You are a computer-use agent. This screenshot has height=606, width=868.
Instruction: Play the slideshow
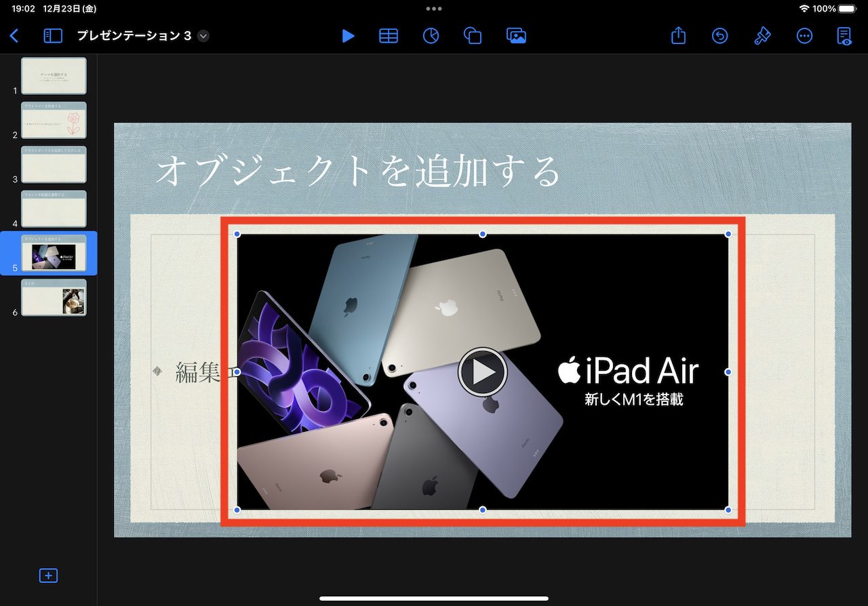348,36
